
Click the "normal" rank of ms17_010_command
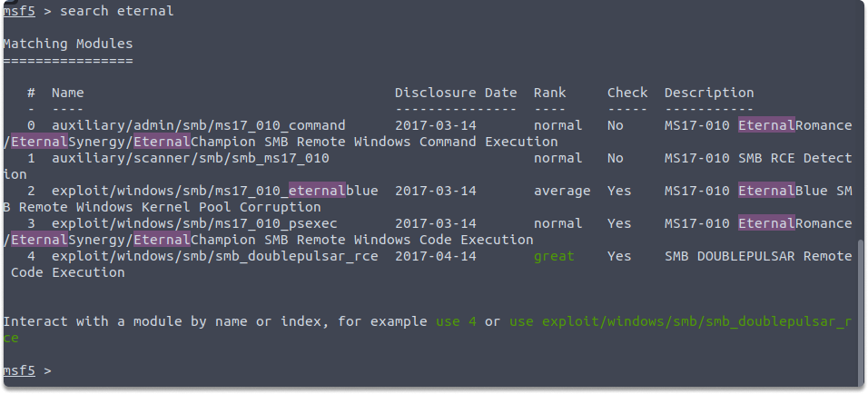click(x=558, y=125)
